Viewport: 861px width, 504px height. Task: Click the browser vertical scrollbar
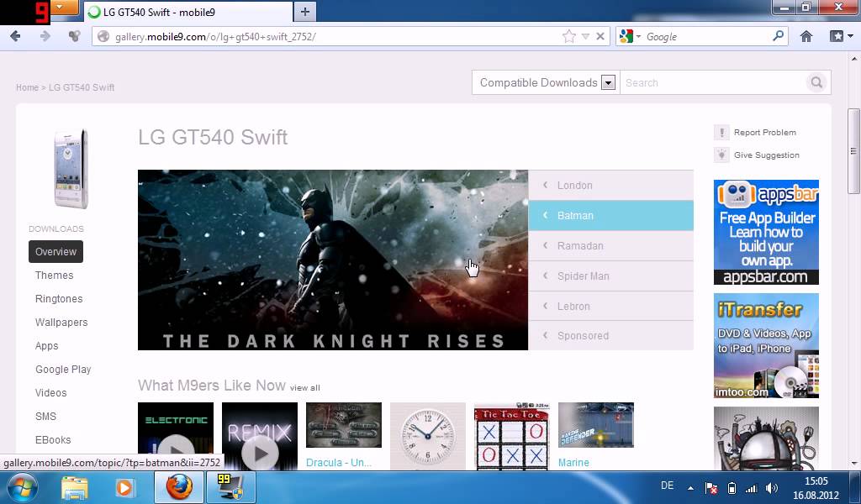[x=854, y=252]
